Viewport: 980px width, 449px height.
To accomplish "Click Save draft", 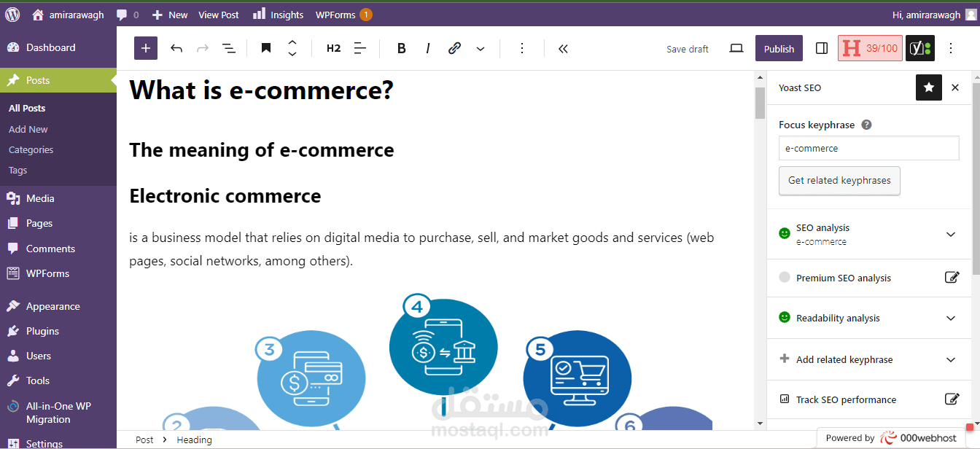I will [x=688, y=49].
